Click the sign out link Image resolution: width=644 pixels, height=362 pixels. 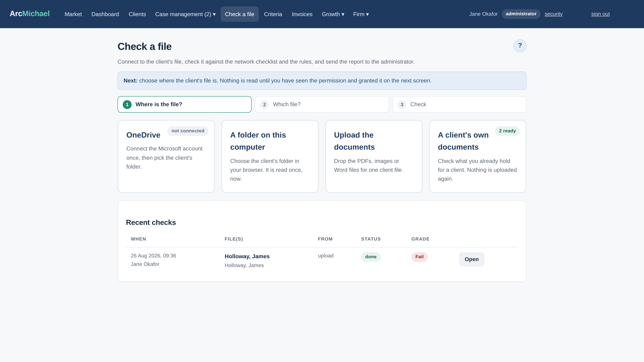click(x=600, y=14)
